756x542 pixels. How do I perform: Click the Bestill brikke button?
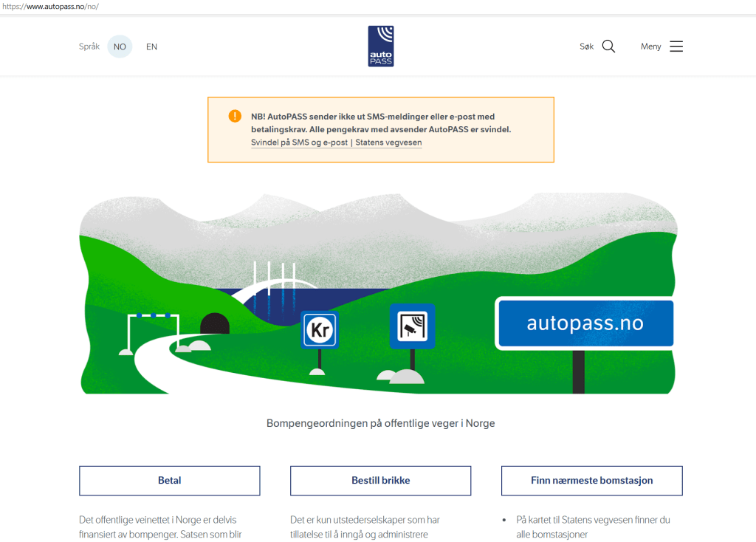380,480
